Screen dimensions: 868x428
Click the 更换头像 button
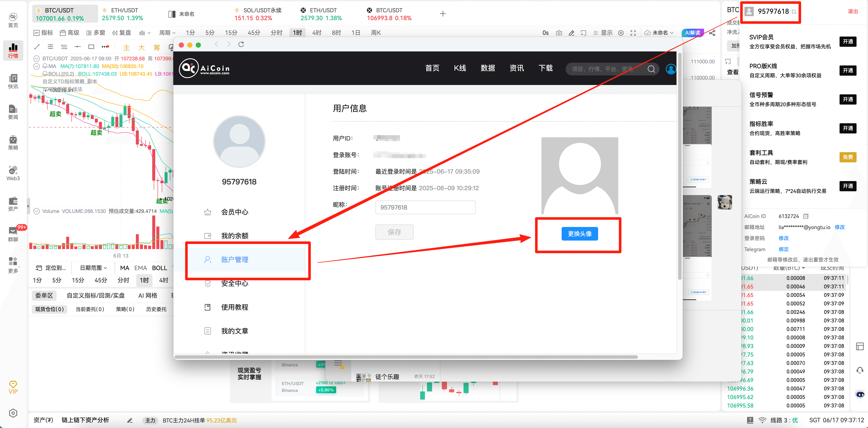tap(580, 234)
